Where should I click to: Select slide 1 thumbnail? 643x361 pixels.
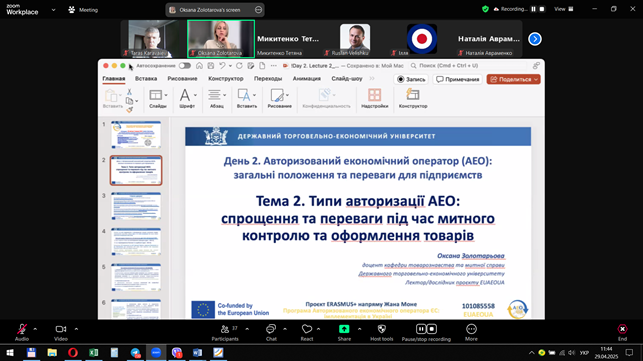pyautogui.click(x=136, y=135)
